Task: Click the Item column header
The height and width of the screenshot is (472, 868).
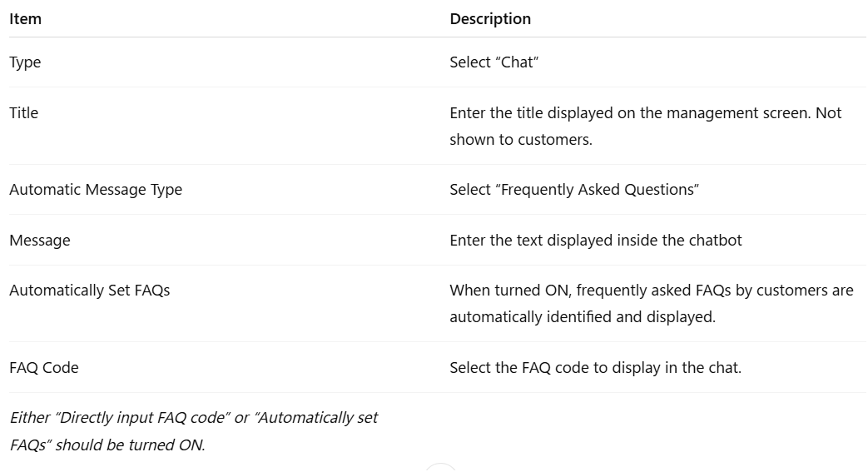Action: tap(26, 19)
